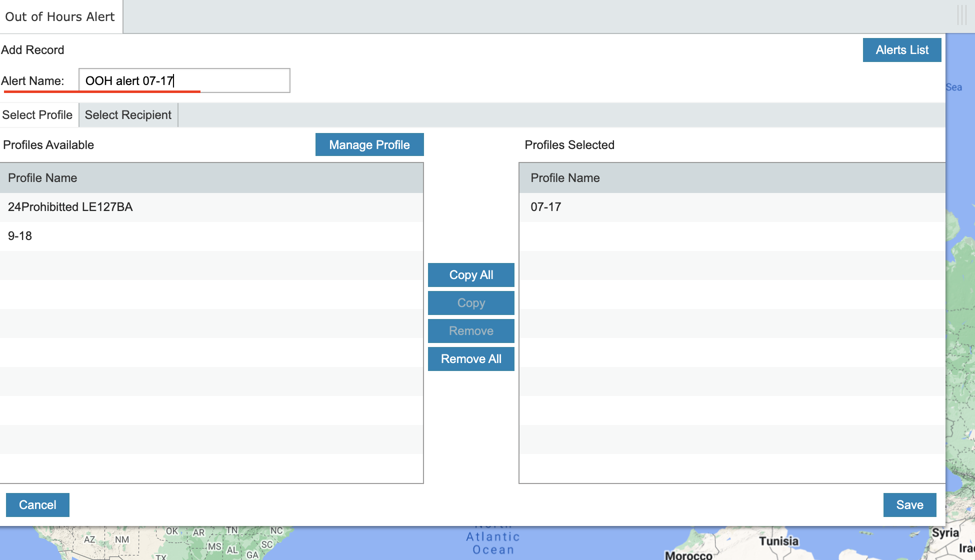Open the Select Recipient tab
975x560 pixels.
[128, 115]
